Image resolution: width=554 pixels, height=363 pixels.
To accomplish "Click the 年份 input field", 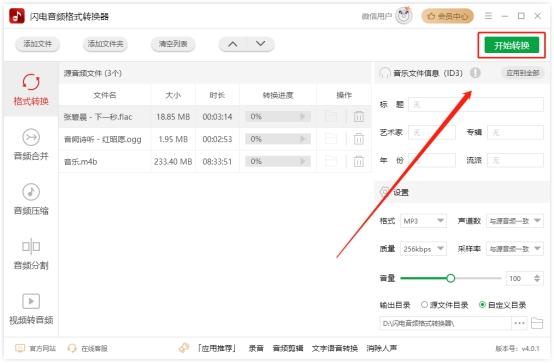I will (432, 160).
